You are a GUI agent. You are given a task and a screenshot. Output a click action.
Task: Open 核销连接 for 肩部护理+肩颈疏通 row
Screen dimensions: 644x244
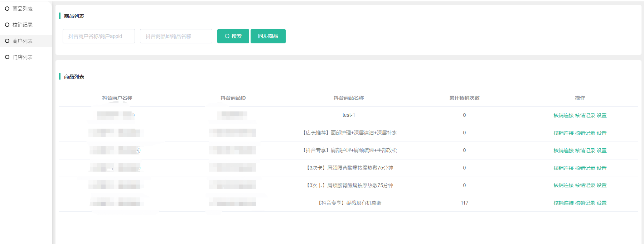(x=563, y=150)
